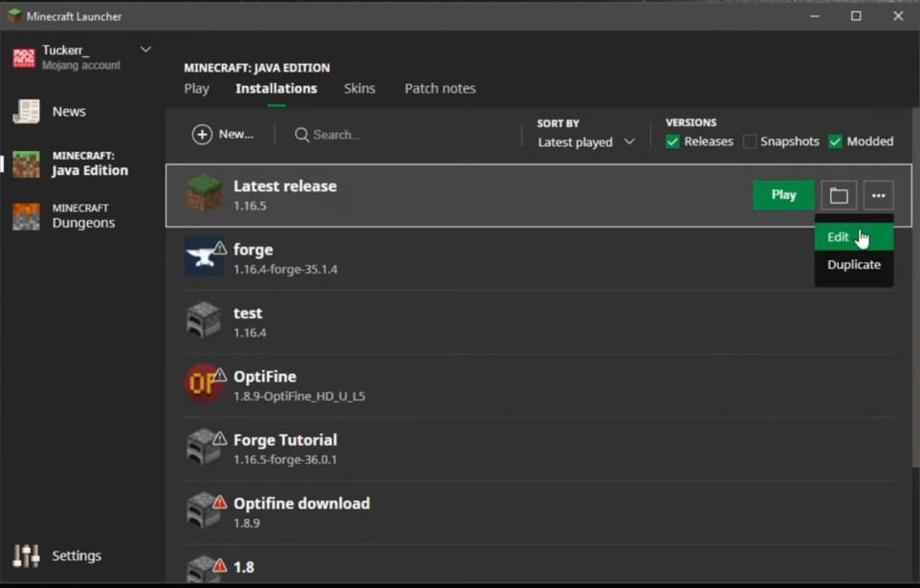Image resolution: width=920 pixels, height=588 pixels.
Task: Open the three-dots menu for Latest release
Action: pos(878,195)
